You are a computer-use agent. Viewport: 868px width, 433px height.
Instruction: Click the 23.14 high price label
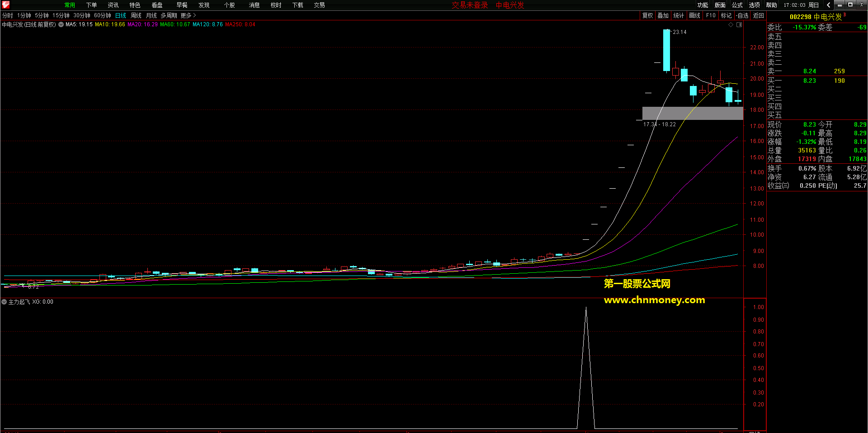[x=679, y=32]
